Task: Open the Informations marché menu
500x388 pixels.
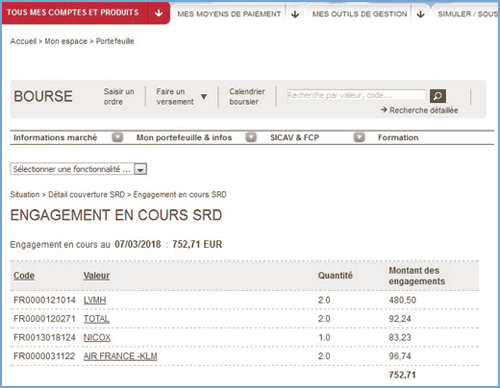Action: click(x=55, y=137)
